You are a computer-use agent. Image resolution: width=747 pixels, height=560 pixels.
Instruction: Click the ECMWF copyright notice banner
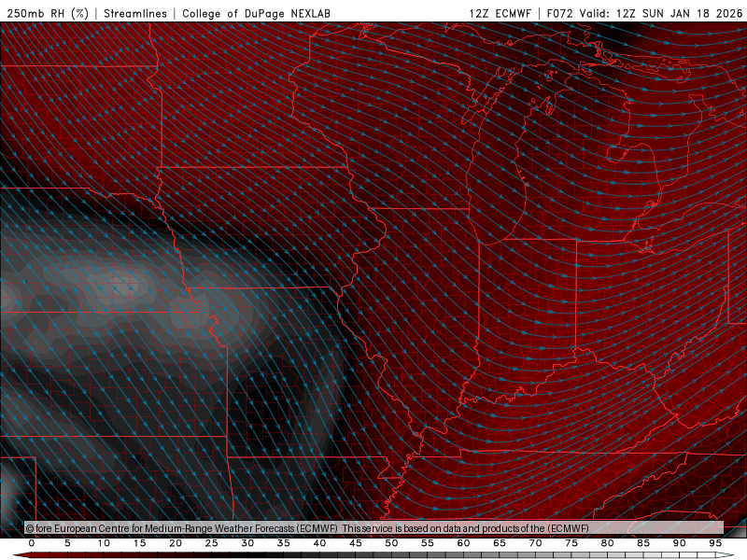[x=374, y=528]
